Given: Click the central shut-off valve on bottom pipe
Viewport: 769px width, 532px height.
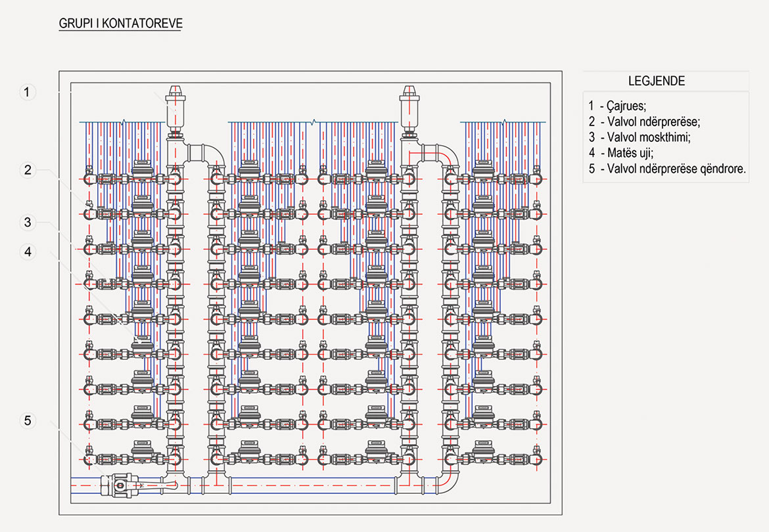Looking at the screenshot, I should (x=125, y=486).
